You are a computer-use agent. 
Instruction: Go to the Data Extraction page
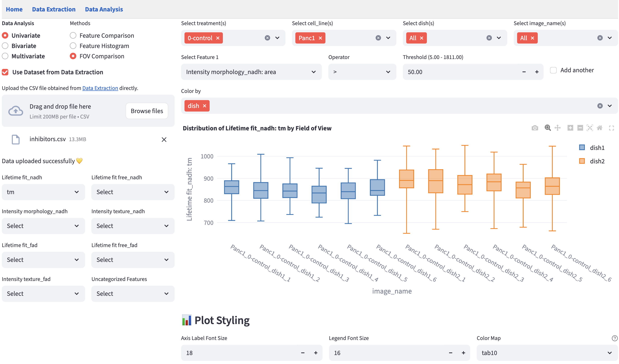click(x=54, y=9)
